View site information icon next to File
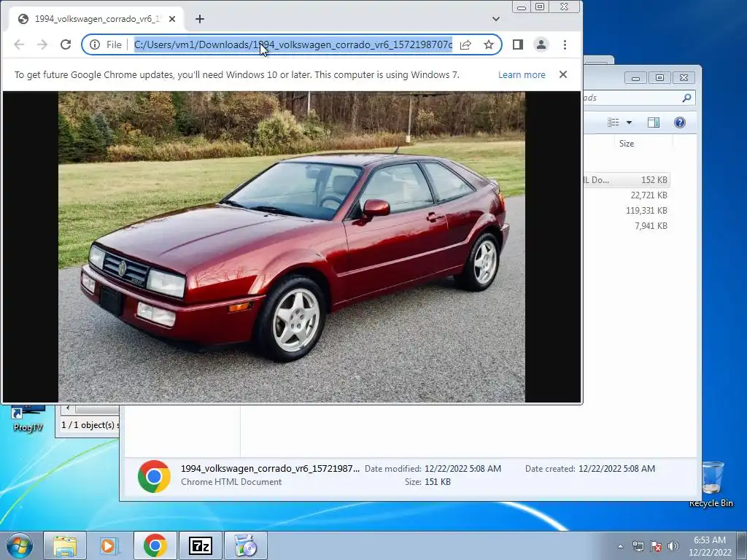This screenshot has width=747, height=560. click(x=95, y=44)
